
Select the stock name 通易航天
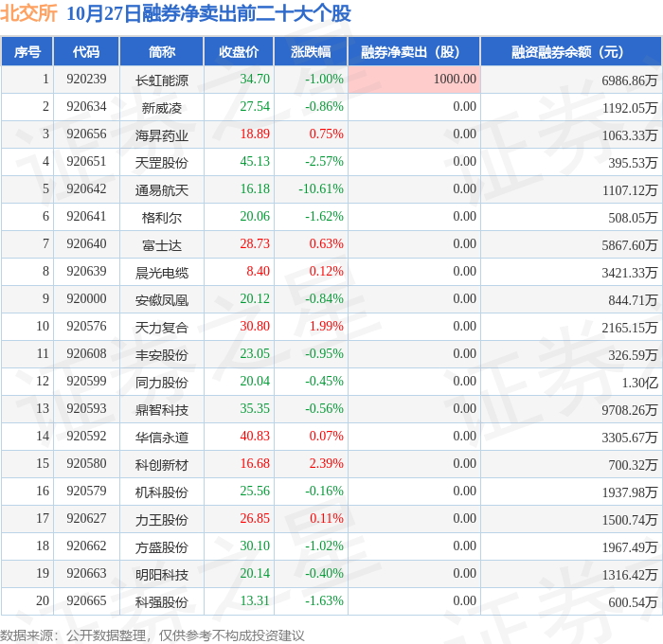coord(162,189)
